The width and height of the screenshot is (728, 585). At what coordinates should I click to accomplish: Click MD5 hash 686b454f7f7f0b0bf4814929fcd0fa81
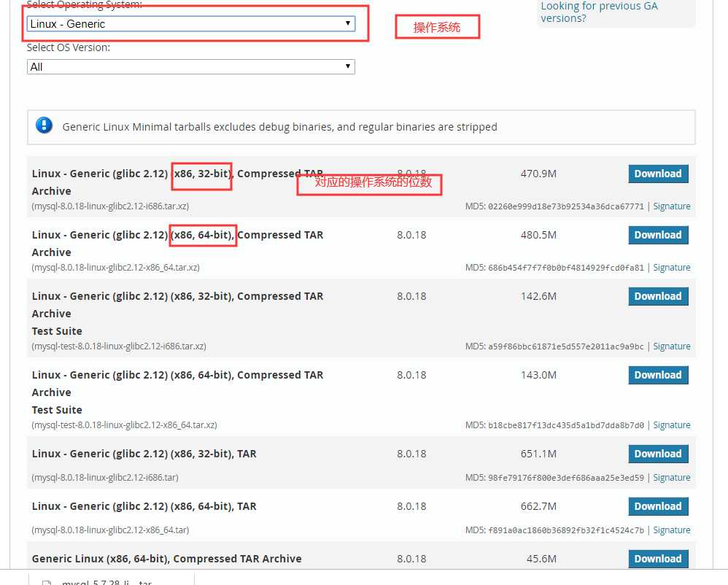(x=566, y=268)
